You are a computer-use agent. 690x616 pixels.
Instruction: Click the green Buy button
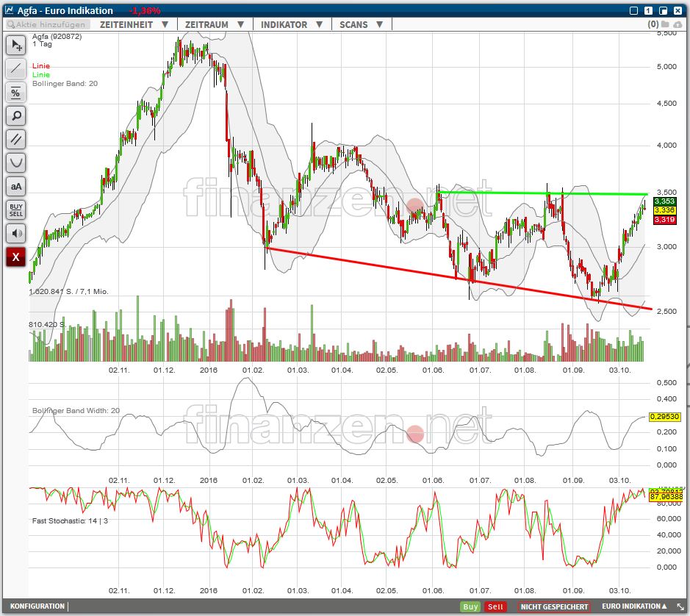click(471, 606)
